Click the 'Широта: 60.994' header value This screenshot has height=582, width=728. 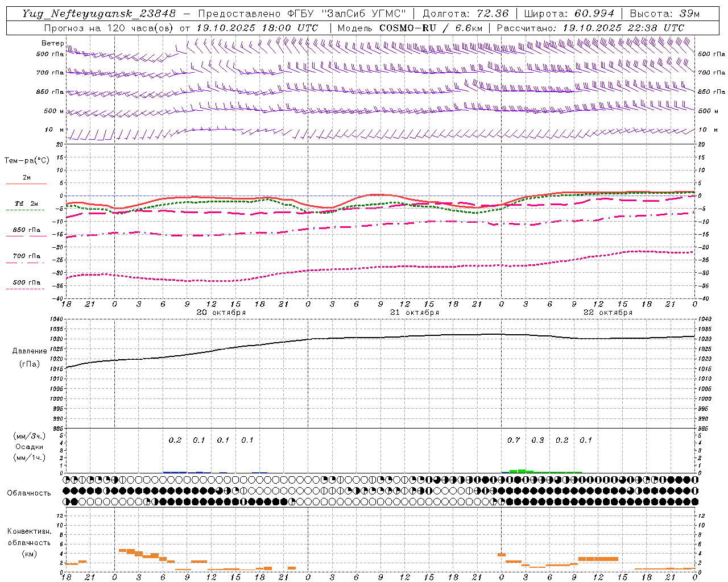click(569, 14)
